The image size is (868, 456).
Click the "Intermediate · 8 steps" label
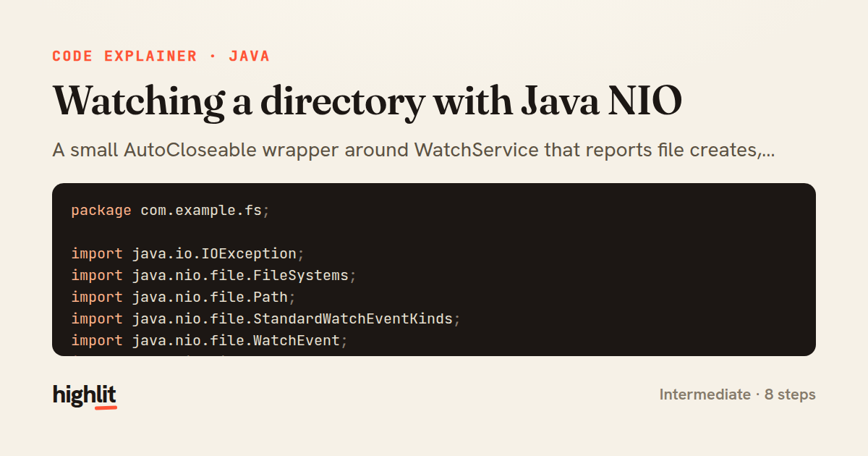click(x=738, y=395)
